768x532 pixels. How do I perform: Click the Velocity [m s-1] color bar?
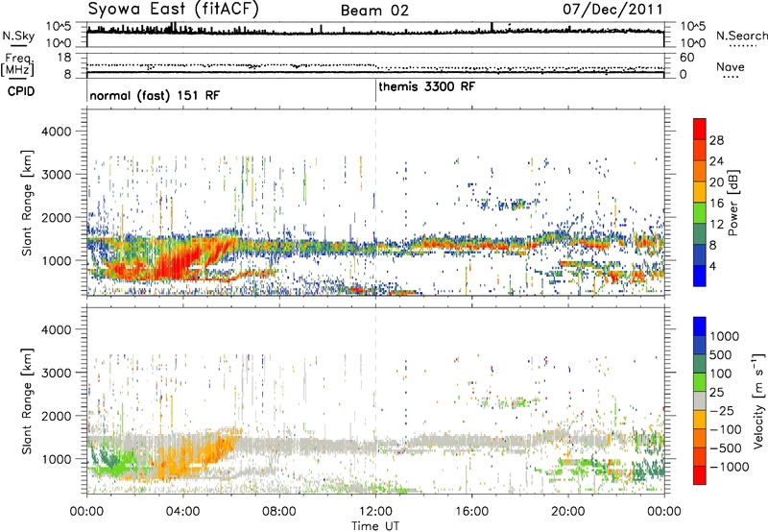coord(700,400)
